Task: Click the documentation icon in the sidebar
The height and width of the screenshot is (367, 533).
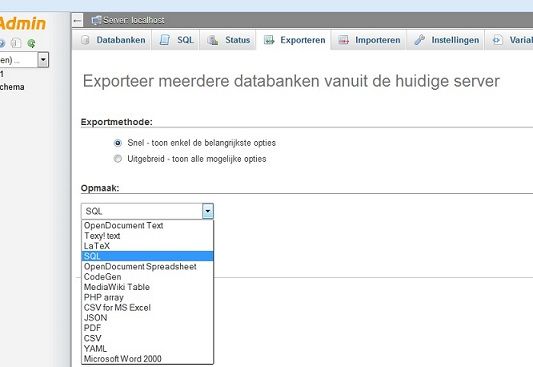Action: [16, 43]
